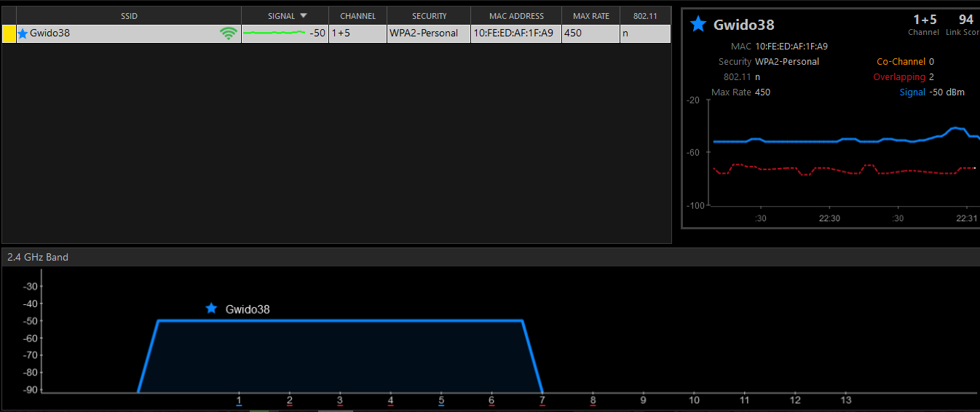
Task: Click the green Wi-Fi signal icon in Gwido38 row
Action: [229, 33]
